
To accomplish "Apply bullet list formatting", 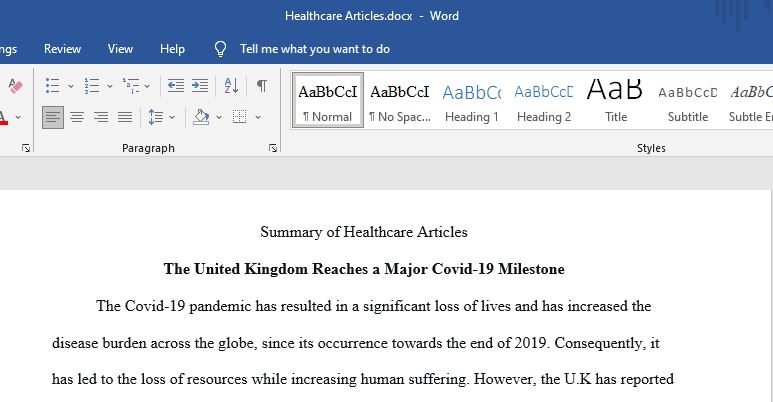I will [53, 86].
